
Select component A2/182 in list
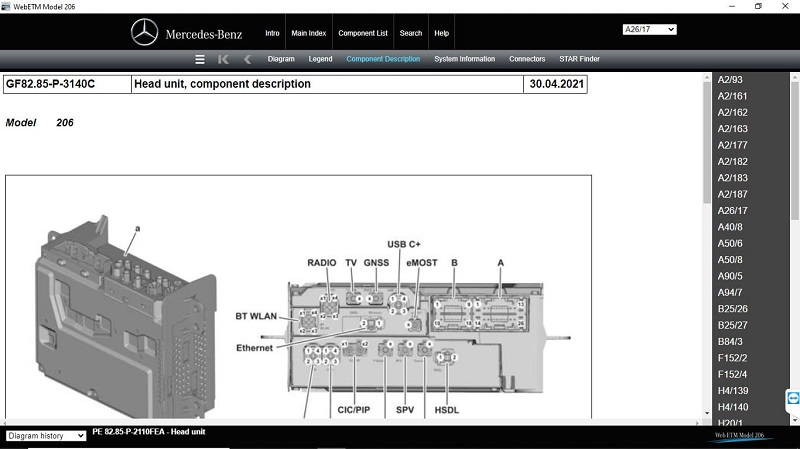[x=732, y=161]
